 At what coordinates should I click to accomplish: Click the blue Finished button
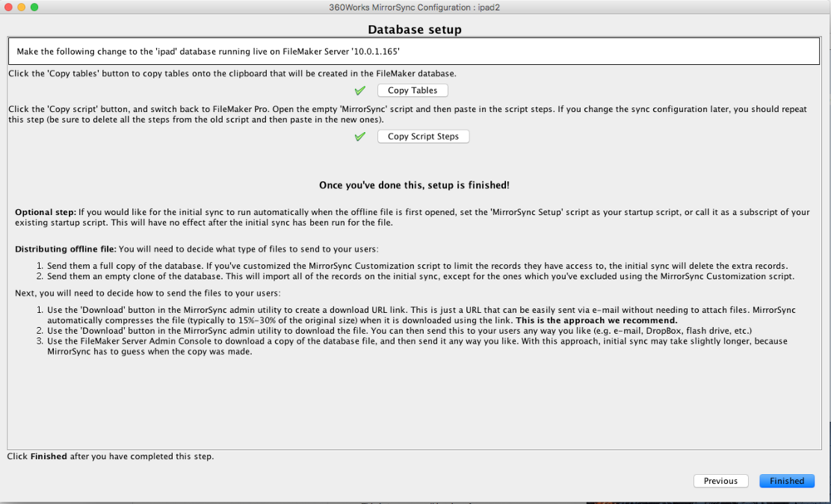click(x=786, y=481)
